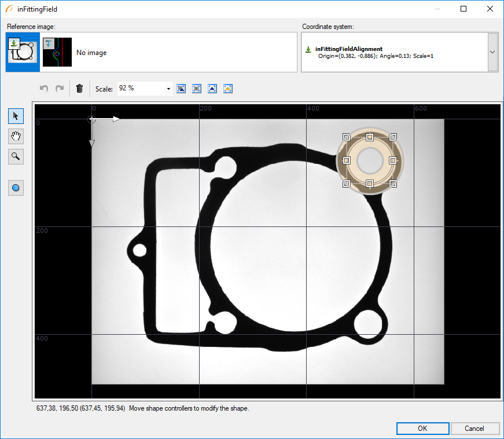Delete shape with the trash icon

[80, 89]
